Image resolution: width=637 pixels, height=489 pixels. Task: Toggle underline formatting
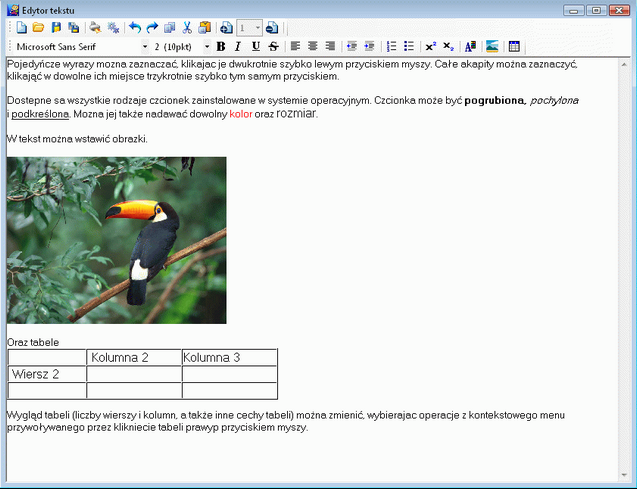coord(256,47)
